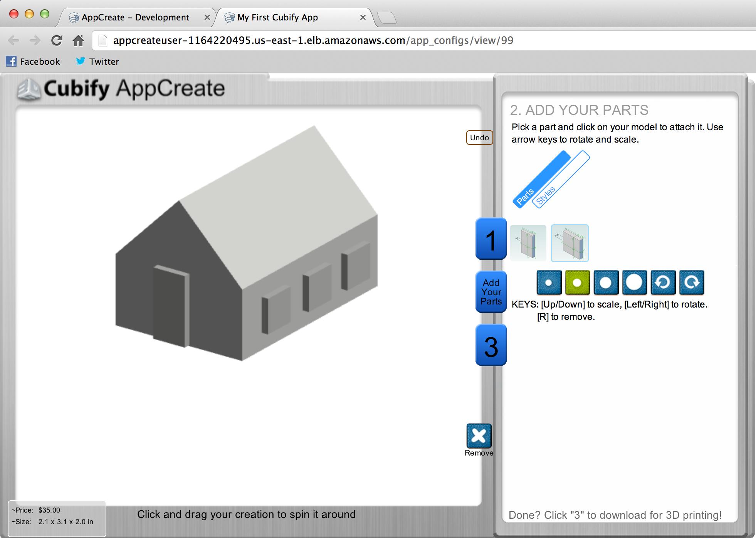The height and width of the screenshot is (538, 756).
Task: Select the largest dot size button
Action: 634,282
